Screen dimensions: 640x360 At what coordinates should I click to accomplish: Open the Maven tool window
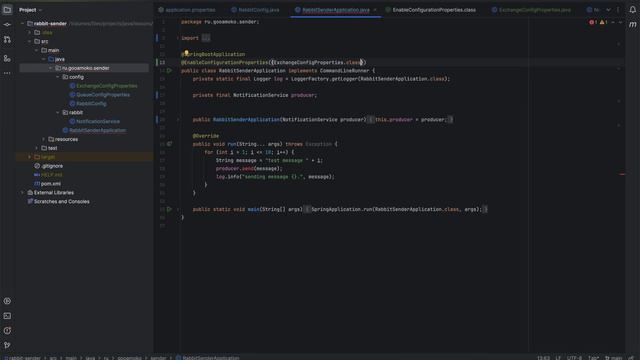click(632, 25)
